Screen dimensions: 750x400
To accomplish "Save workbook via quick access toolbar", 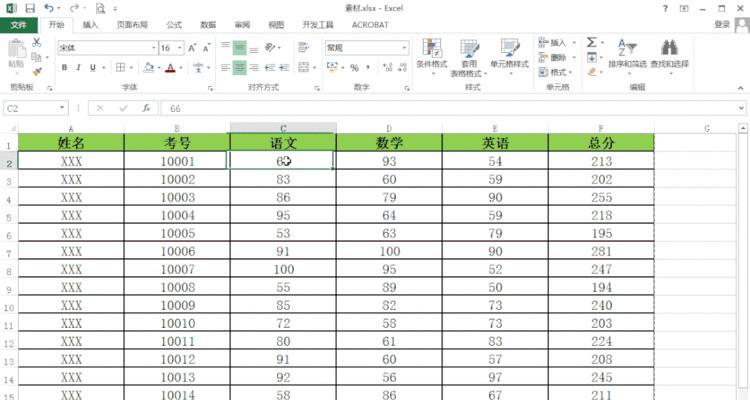I will (30, 8).
